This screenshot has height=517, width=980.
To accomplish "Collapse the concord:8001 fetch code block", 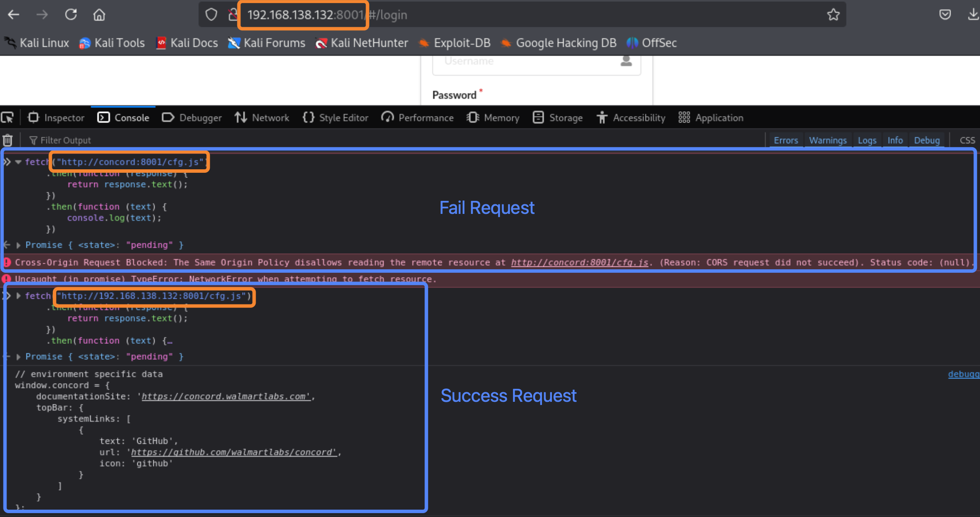I will (18, 162).
